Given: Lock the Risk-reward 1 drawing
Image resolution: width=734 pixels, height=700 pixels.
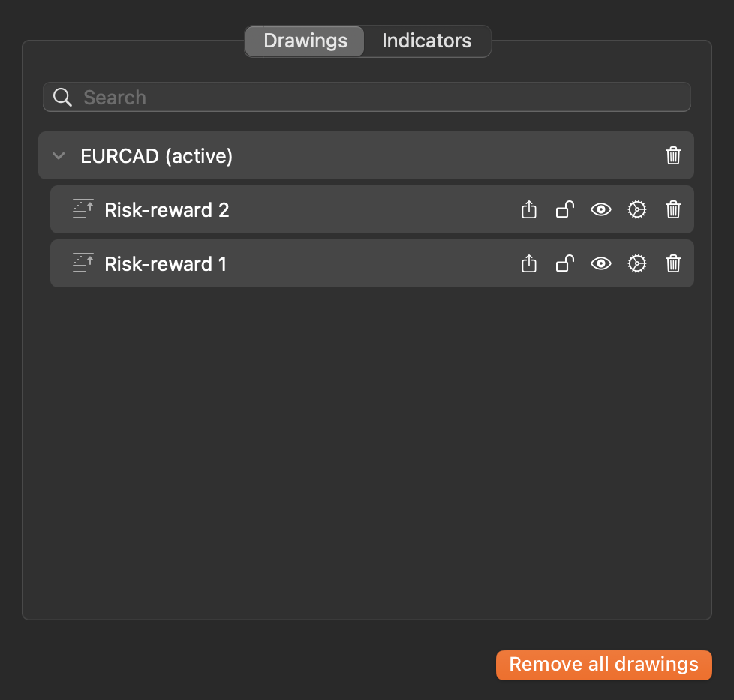Looking at the screenshot, I should click(565, 263).
